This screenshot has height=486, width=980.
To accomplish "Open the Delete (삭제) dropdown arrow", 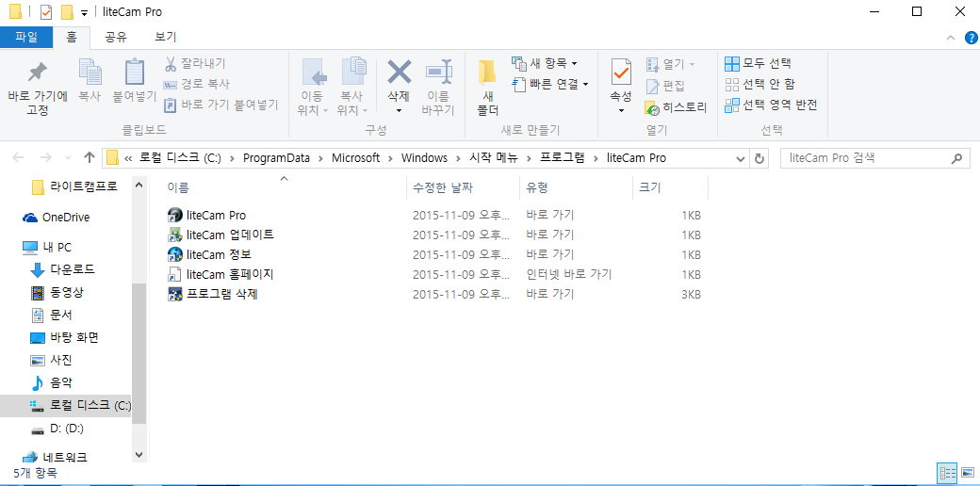I will [x=399, y=110].
